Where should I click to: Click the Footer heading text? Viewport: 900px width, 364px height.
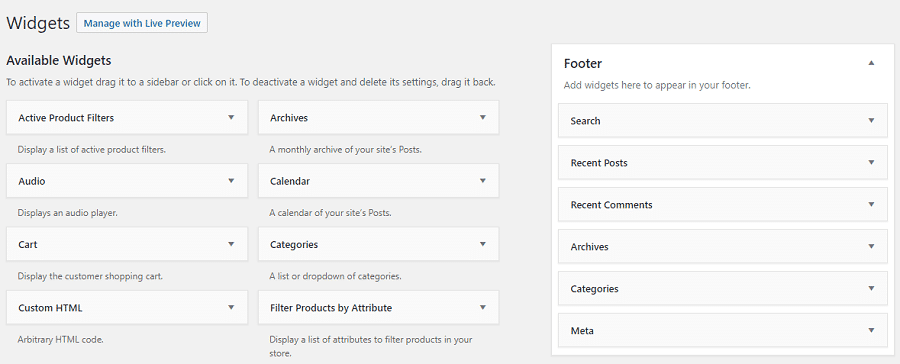pos(583,64)
